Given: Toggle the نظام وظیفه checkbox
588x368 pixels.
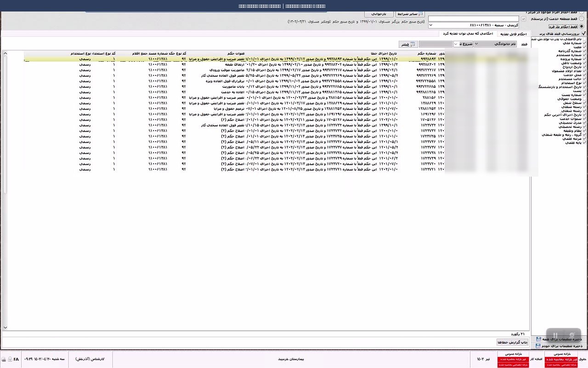Looking at the screenshot, I should [584, 131].
